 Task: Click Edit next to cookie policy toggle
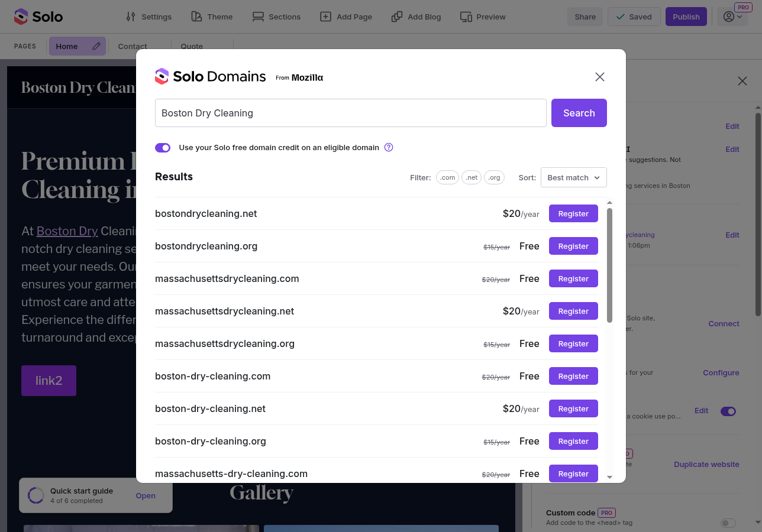[701, 410]
